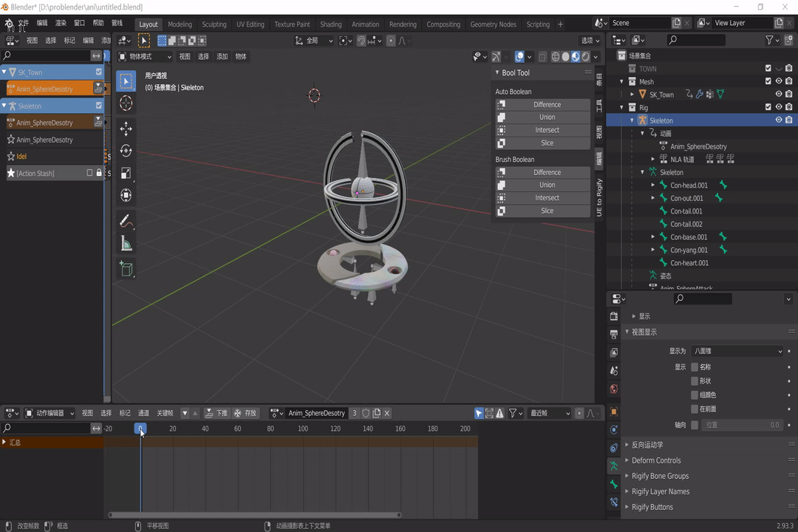Open the World properties tab
The width and height of the screenshot is (798, 532).
[614, 389]
